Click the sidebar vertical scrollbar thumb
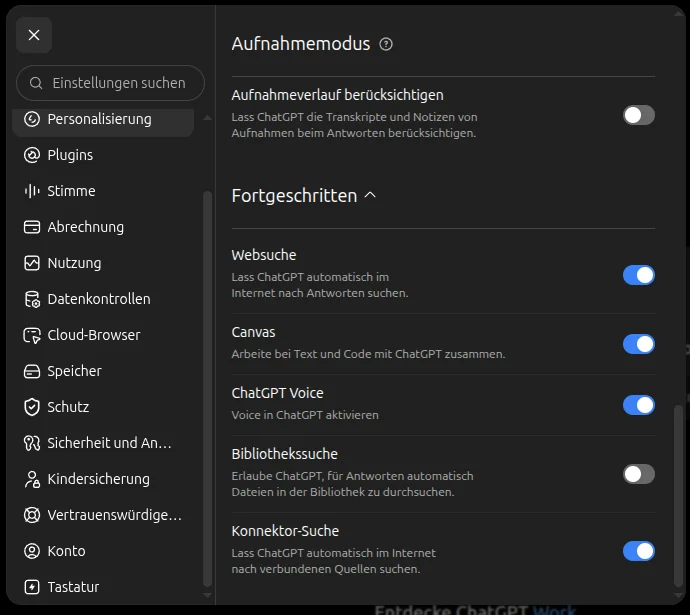This screenshot has width=690, height=615. pos(207,389)
